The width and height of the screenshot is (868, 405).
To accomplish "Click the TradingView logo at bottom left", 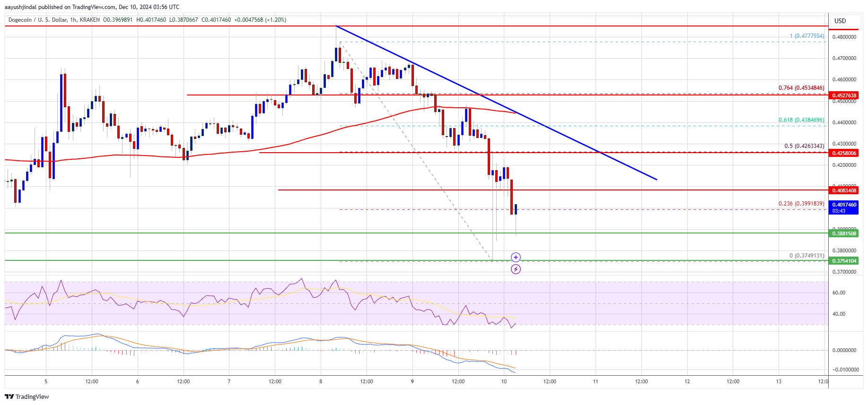I will (27, 396).
